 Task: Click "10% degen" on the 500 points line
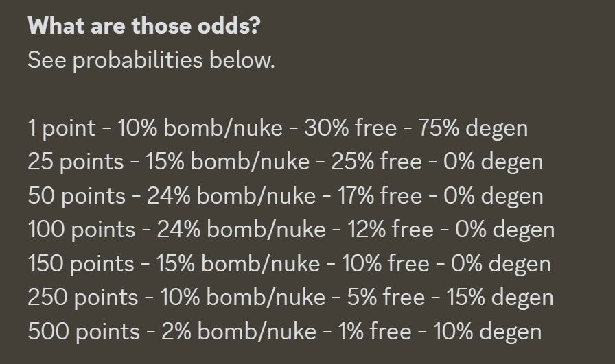[x=487, y=332]
